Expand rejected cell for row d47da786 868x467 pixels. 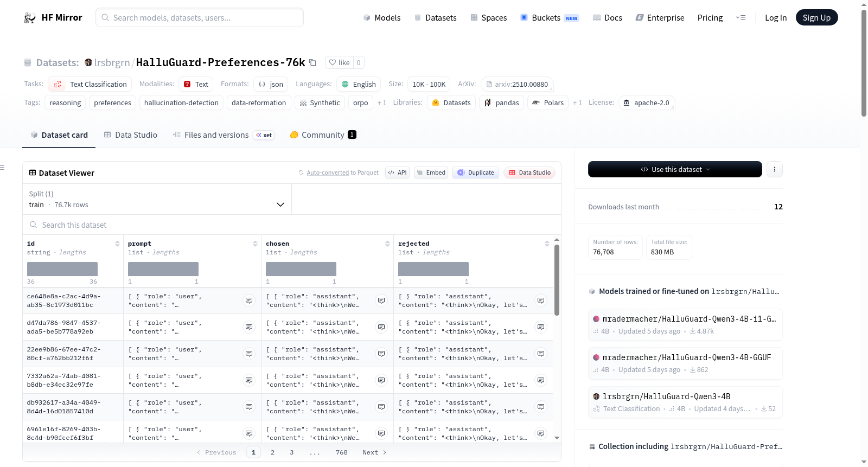tap(541, 327)
